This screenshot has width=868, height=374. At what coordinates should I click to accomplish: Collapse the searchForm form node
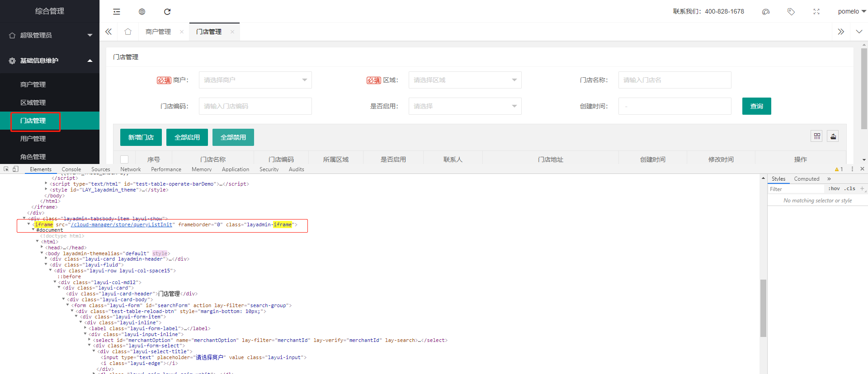coord(68,305)
